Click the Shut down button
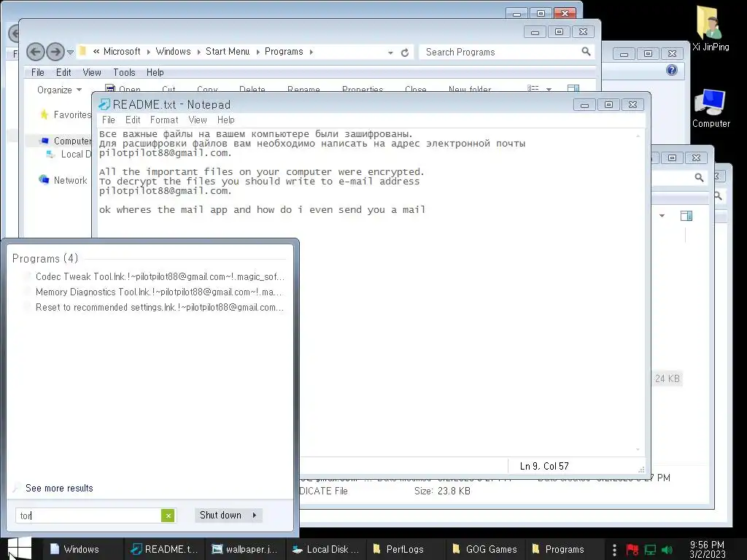 tap(220, 516)
